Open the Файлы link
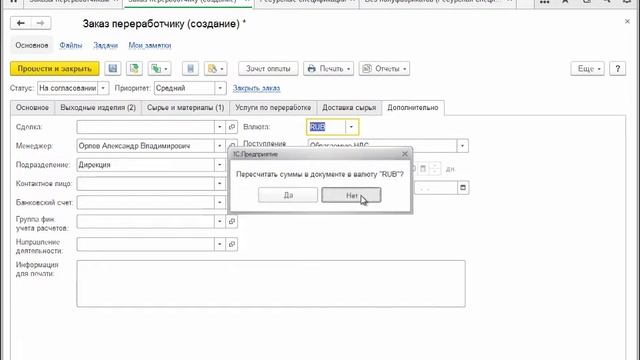This screenshot has height=360, width=640. click(x=71, y=45)
